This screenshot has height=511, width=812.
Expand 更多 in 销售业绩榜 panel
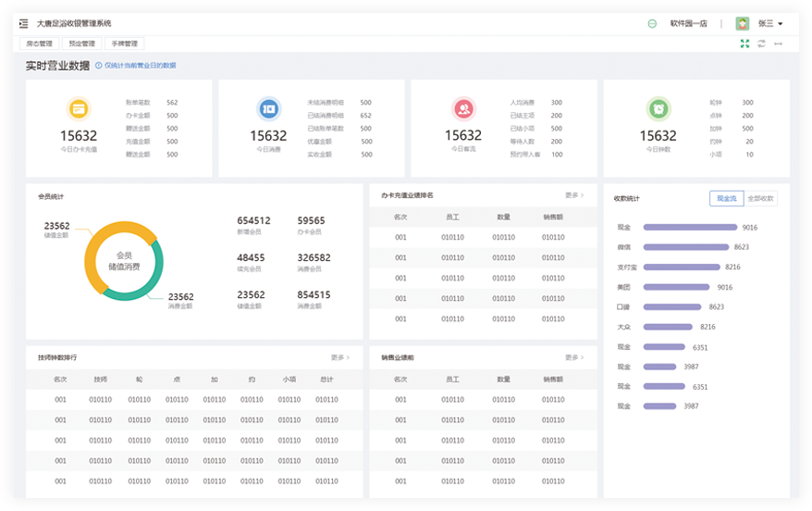574,357
